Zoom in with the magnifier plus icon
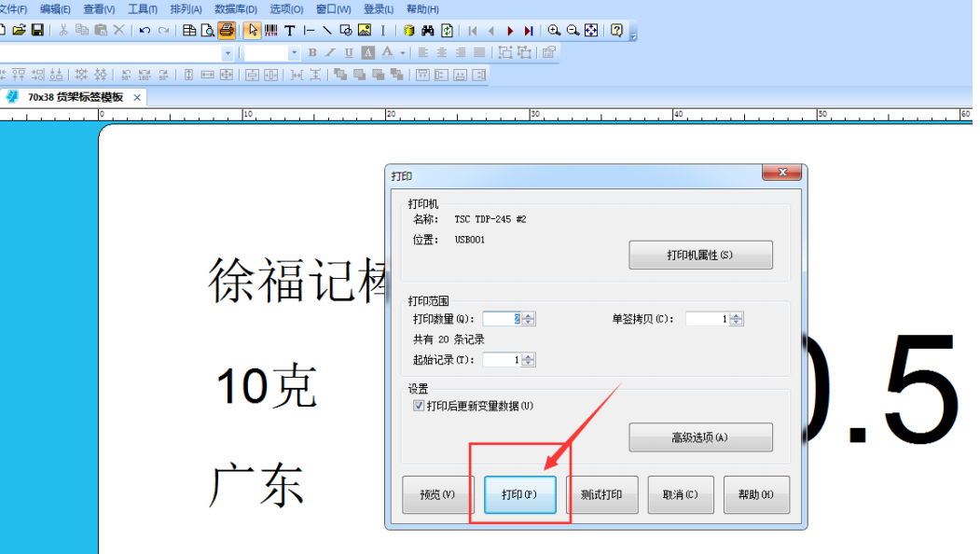The width and height of the screenshot is (980, 554). coord(554,30)
